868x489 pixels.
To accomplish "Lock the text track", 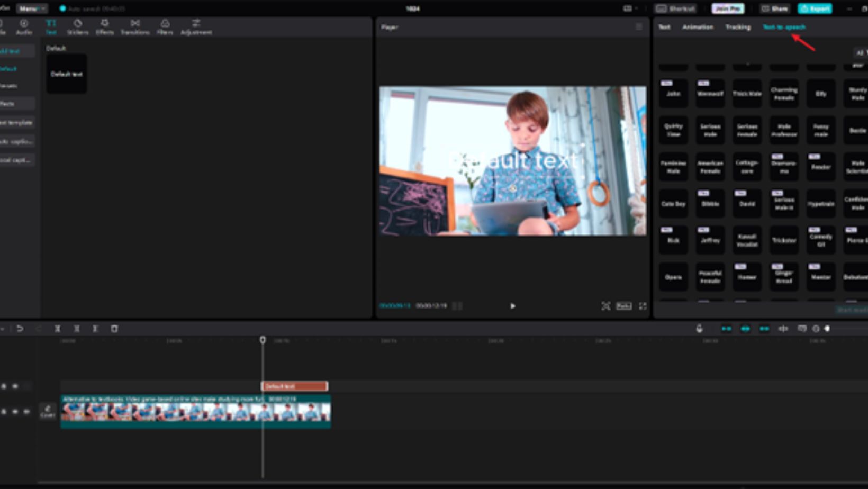I will [x=4, y=386].
